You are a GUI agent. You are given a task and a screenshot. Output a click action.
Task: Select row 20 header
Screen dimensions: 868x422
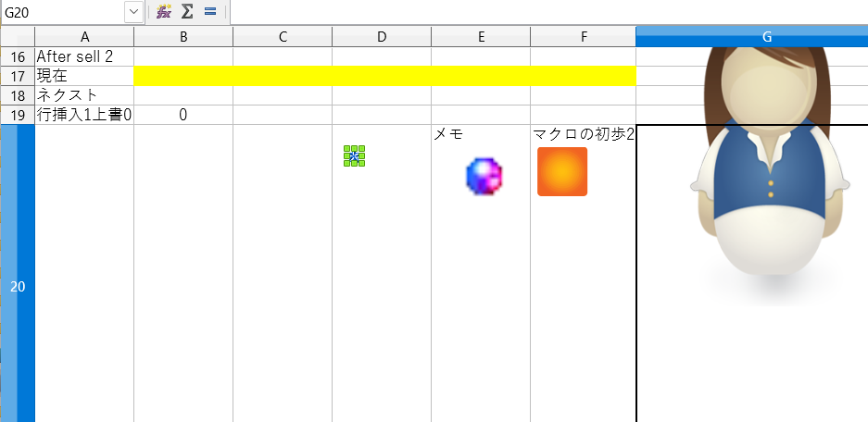pos(18,273)
